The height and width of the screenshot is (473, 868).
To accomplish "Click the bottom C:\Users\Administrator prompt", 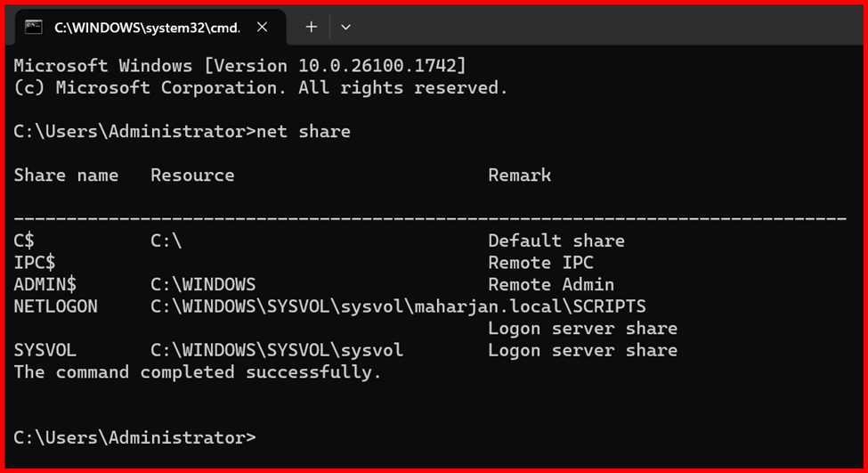I will [x=134, y=437].
